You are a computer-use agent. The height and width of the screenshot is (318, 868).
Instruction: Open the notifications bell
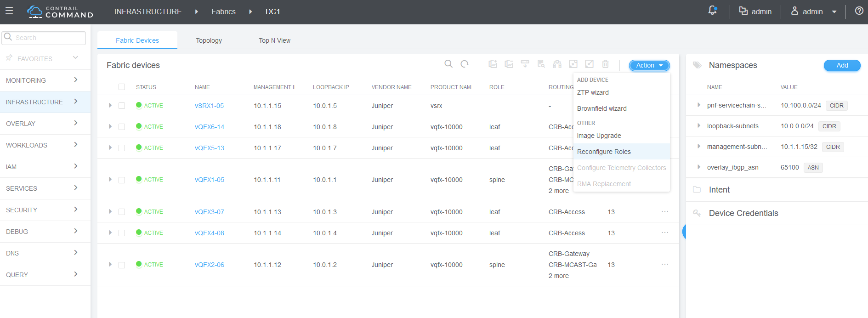tap(712, 11)
